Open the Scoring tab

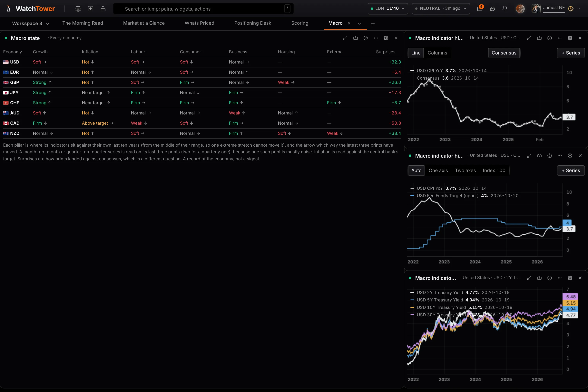tap(299, 23)
